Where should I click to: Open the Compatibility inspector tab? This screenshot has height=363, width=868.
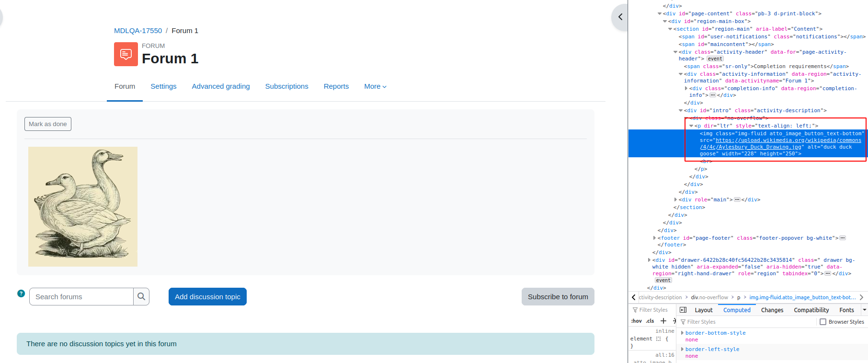pos(811,310)
